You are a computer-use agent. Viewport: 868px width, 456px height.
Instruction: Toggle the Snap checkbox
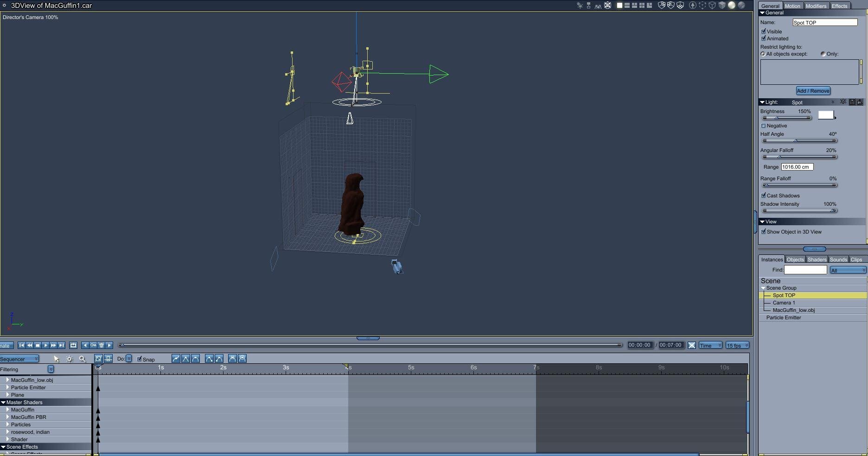[x=139, y=359]
